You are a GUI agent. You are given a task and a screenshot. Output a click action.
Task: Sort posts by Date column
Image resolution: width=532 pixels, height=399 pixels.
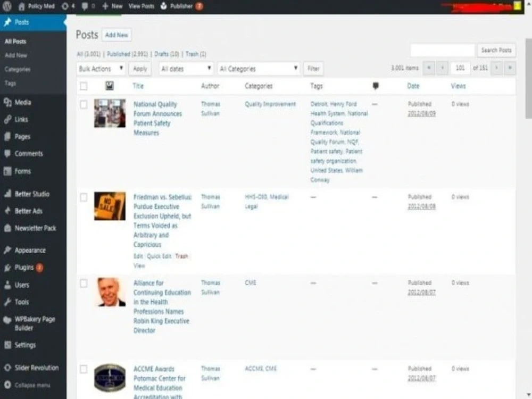coord(413,86)
